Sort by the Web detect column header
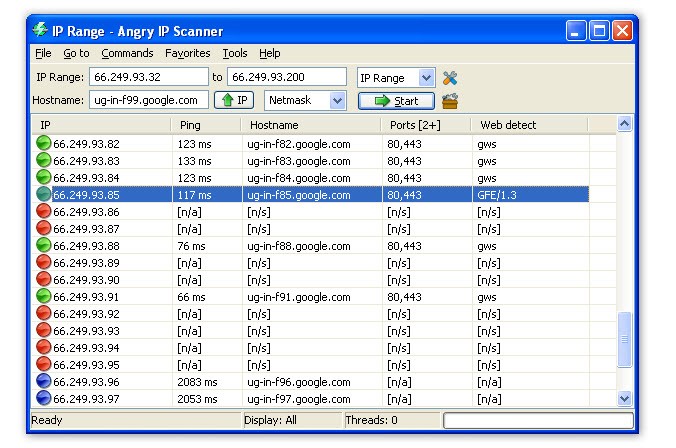Viewport: 676px width, 448px height. click(x=529, y=125)
